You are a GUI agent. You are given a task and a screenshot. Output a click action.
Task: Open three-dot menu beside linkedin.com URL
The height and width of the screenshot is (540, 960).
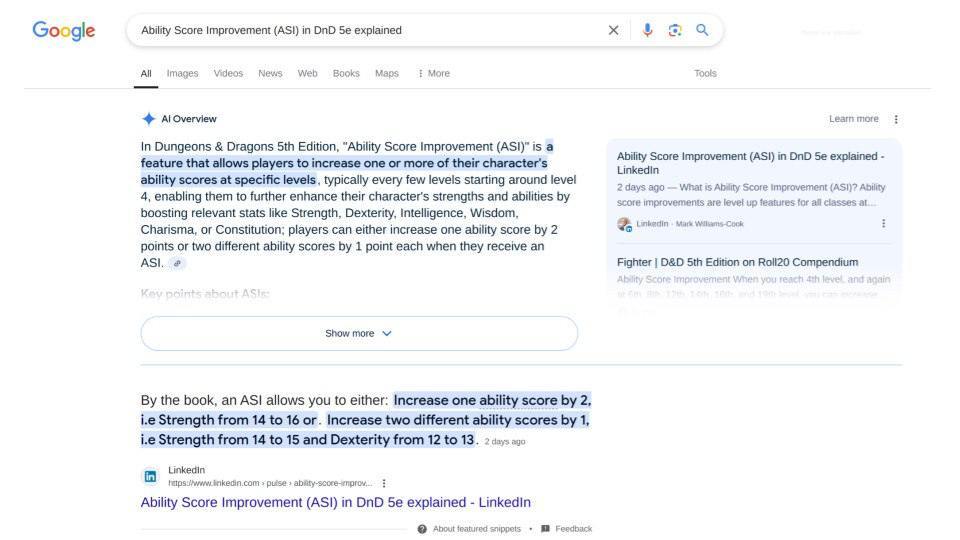pyautogui.click(x=384, y=483)
